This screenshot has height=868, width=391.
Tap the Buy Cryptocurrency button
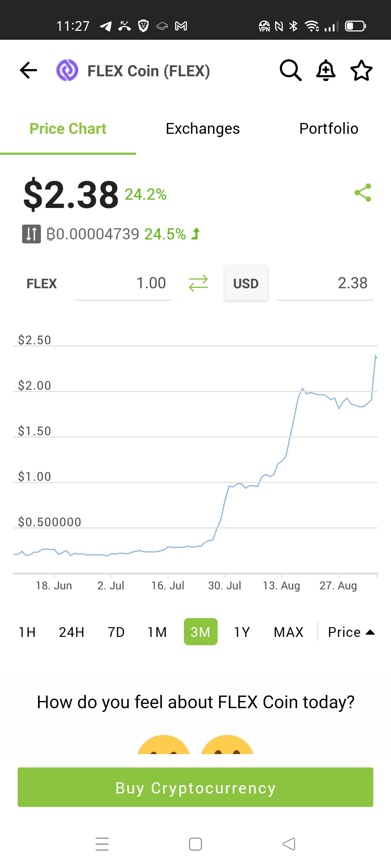pos(195,787)
